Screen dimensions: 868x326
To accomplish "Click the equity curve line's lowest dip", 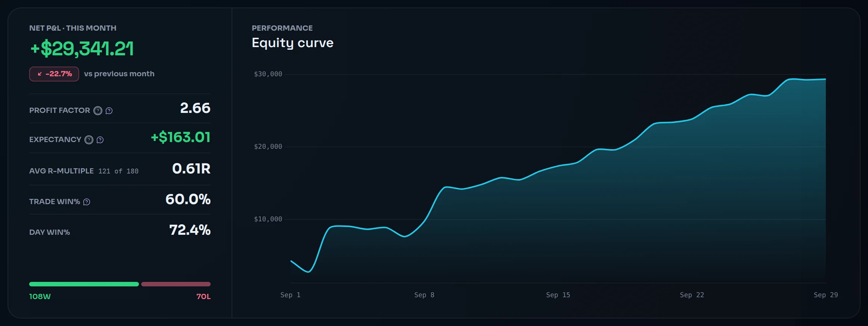I will point(309,272).
